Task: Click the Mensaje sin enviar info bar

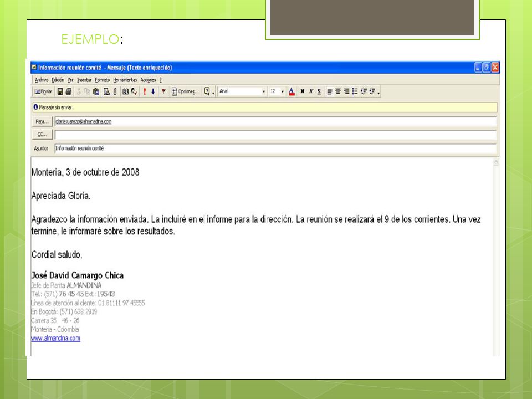Action: (265, 107)
